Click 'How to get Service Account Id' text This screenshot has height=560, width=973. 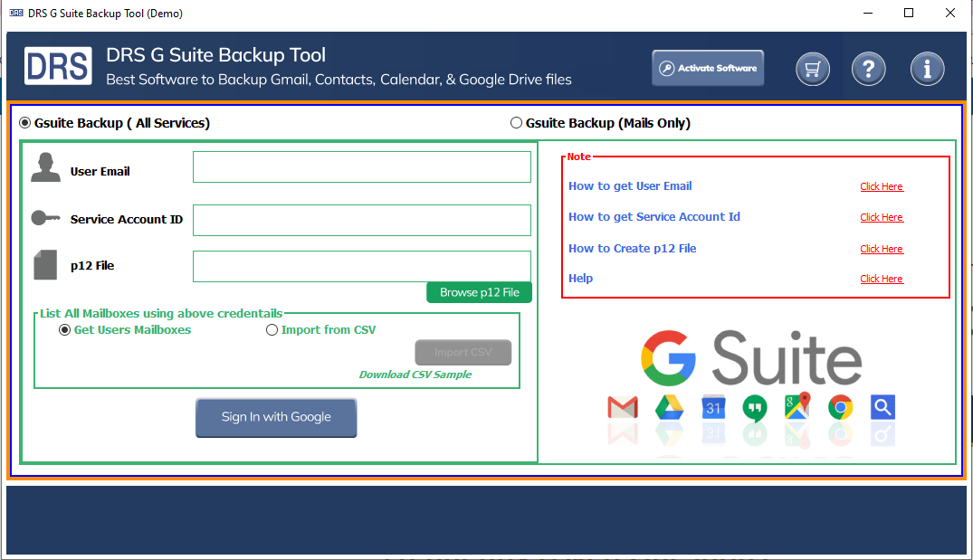point(654,216)
